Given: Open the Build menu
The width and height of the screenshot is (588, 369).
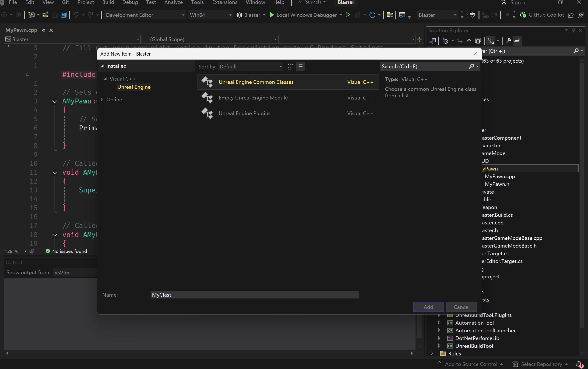Looking at the screenshot, I should [x=108, y=2].
